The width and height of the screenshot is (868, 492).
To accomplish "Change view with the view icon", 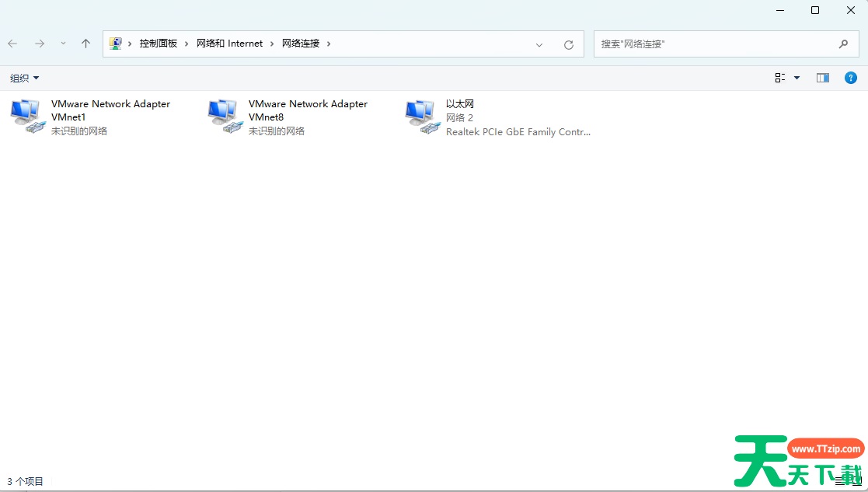I will (x=780, y=78).
